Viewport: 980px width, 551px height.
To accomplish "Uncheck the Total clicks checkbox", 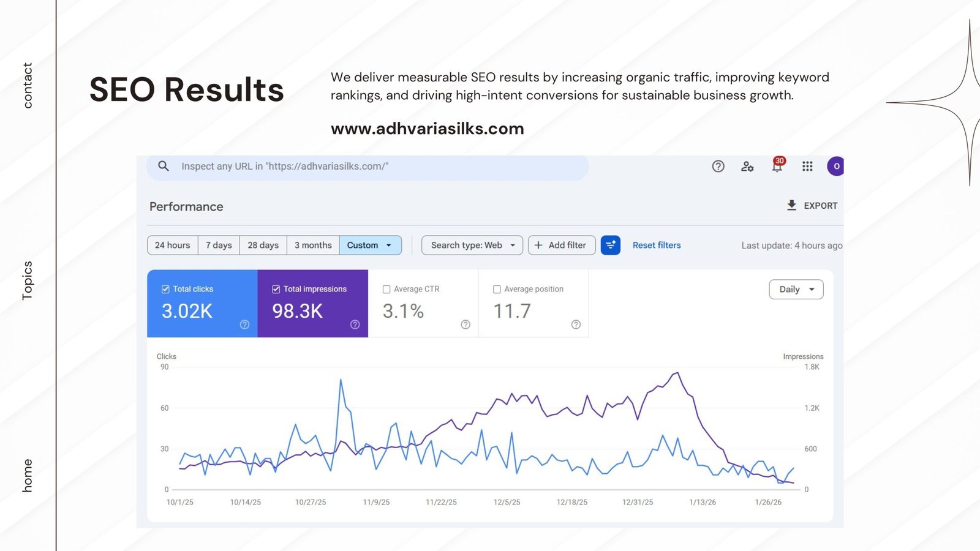I will click(165, 289).
